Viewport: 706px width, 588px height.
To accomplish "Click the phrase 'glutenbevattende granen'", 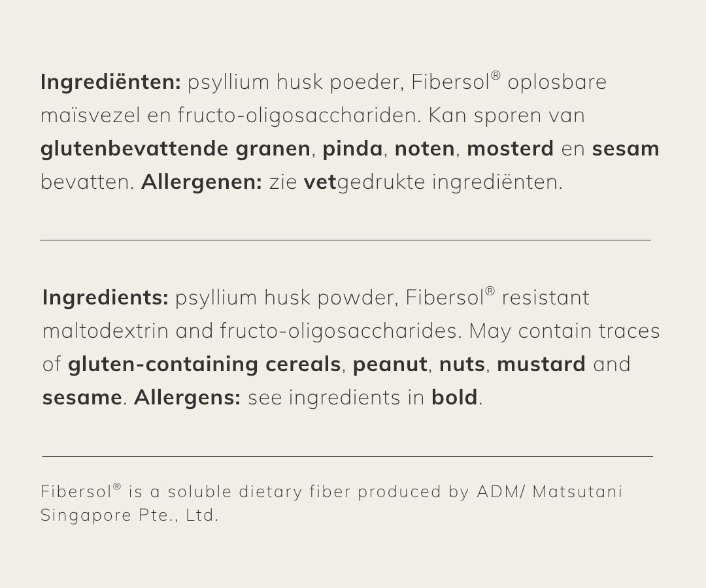I will click(x=175, y=149).
